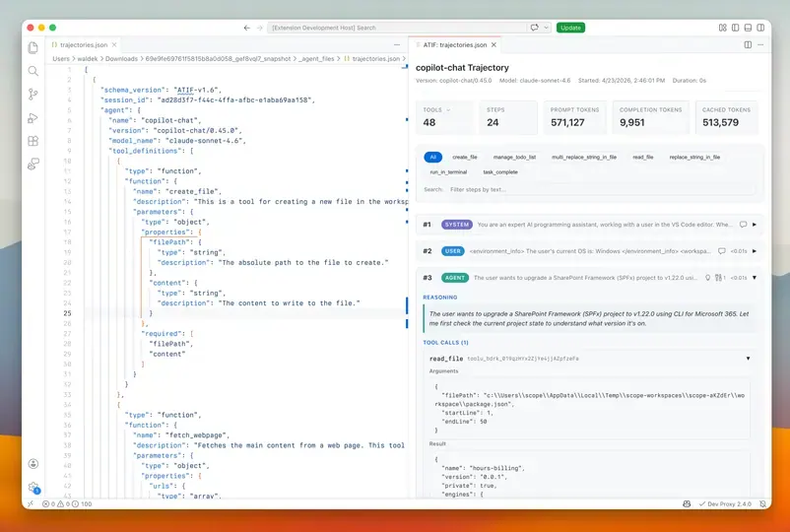Open the Accounts menu icon

[x=33, y=463]
